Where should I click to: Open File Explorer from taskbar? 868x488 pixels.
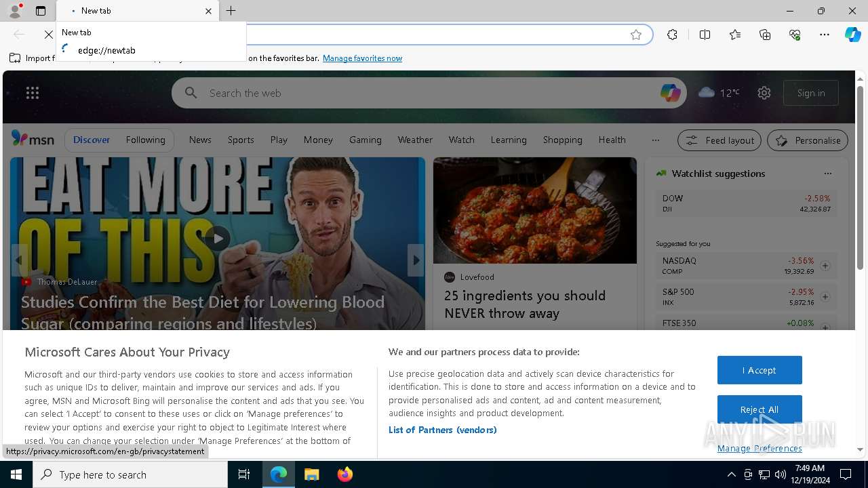[311, 474]
